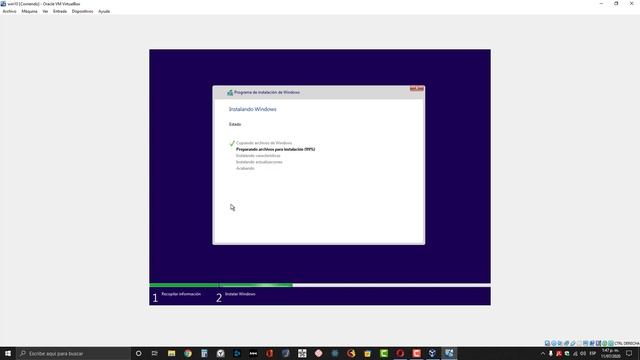Click the display indicator in VirtualBox status bar
The image size is (640, 360).
click(x=585, y=343)
